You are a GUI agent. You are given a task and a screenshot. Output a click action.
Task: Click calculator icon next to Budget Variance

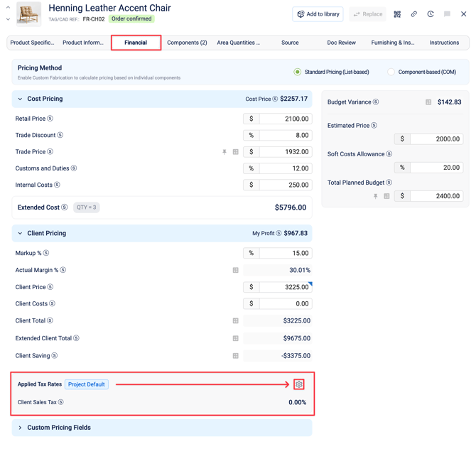[428, 102]
